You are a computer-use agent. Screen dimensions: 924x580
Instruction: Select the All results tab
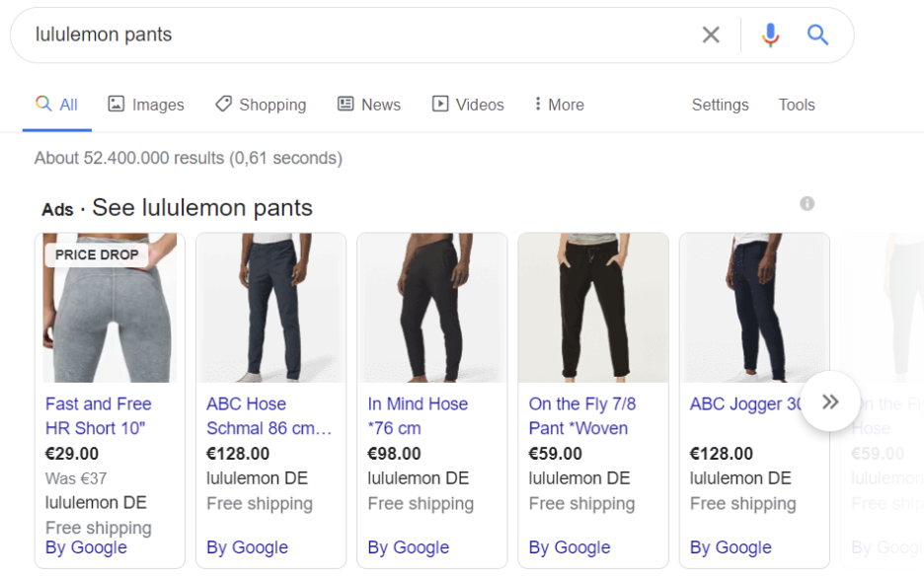pyautogui.click(x=57, y=105)
